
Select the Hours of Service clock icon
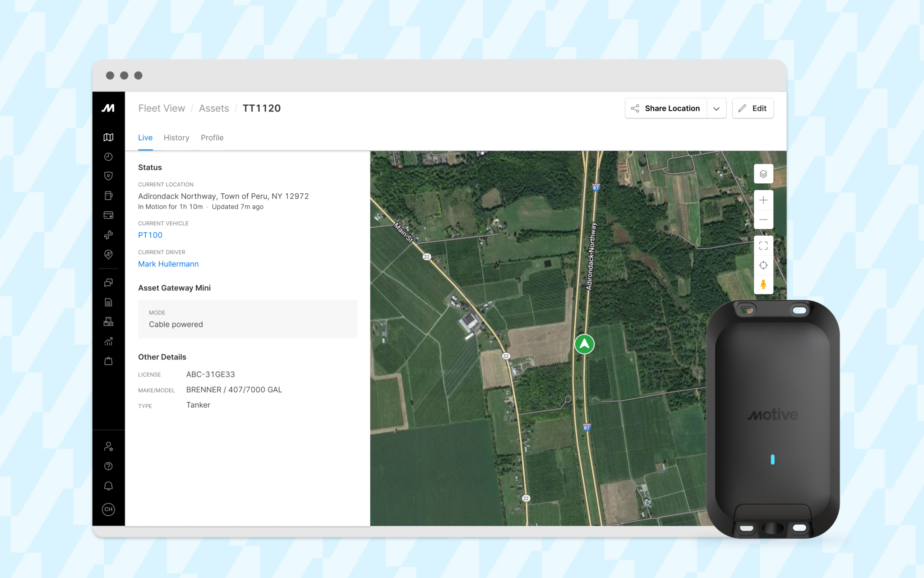(108, 157)
